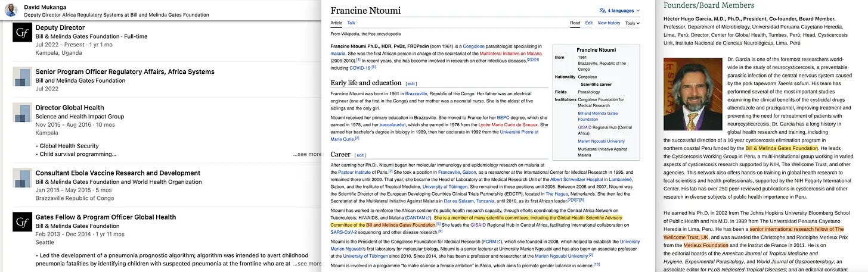Select the Read tab on Wikipedia
This screenshot has width=868, height=272.
575,23
